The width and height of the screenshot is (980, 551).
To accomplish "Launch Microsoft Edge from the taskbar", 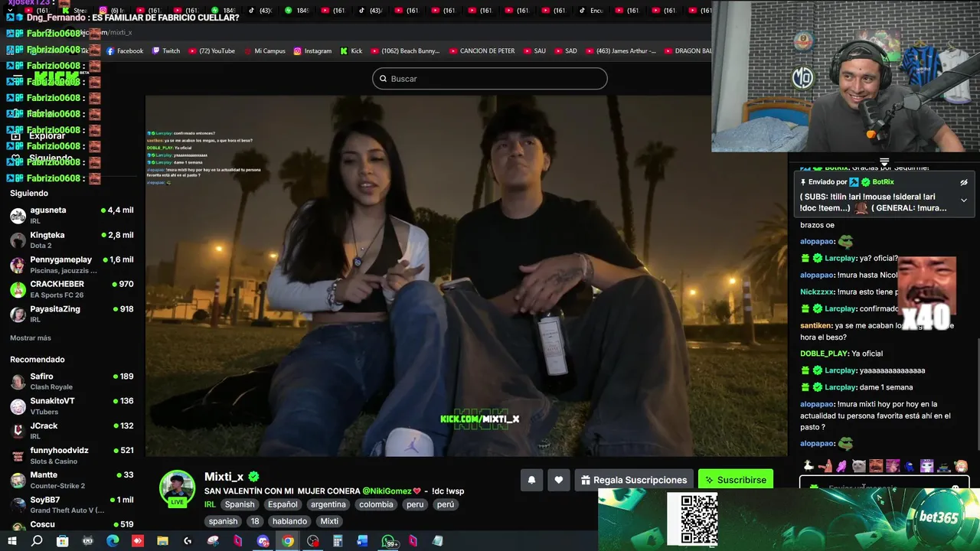I will pyautogui.click(x=113, y=541).
